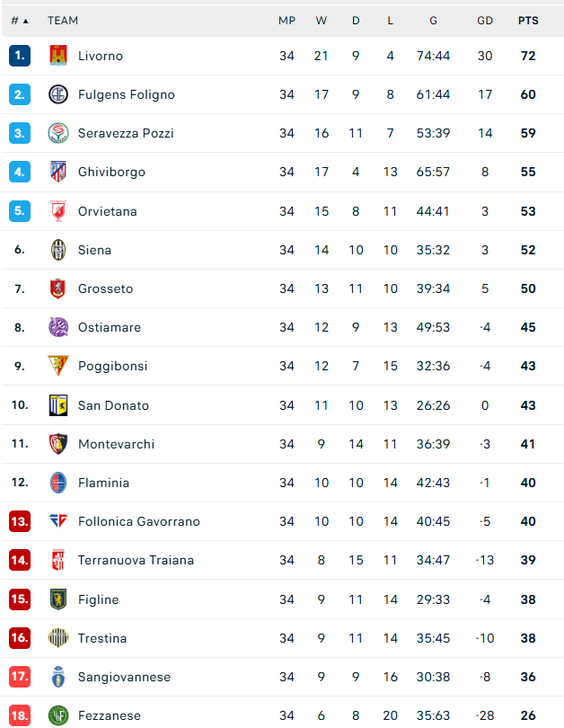Click the Follonica Gavorrano logo
Screen dimensions: 564x728
pyautogui.click(x=58, y=521)
